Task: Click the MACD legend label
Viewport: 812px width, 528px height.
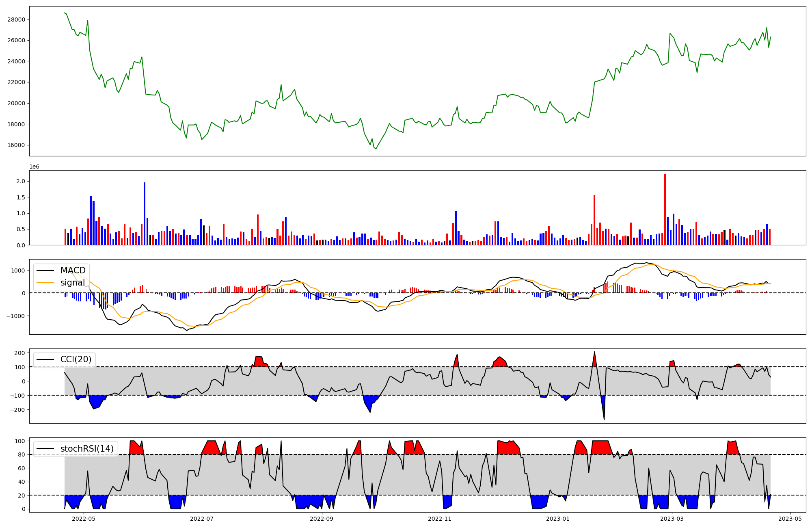Action: pos(73,270)
